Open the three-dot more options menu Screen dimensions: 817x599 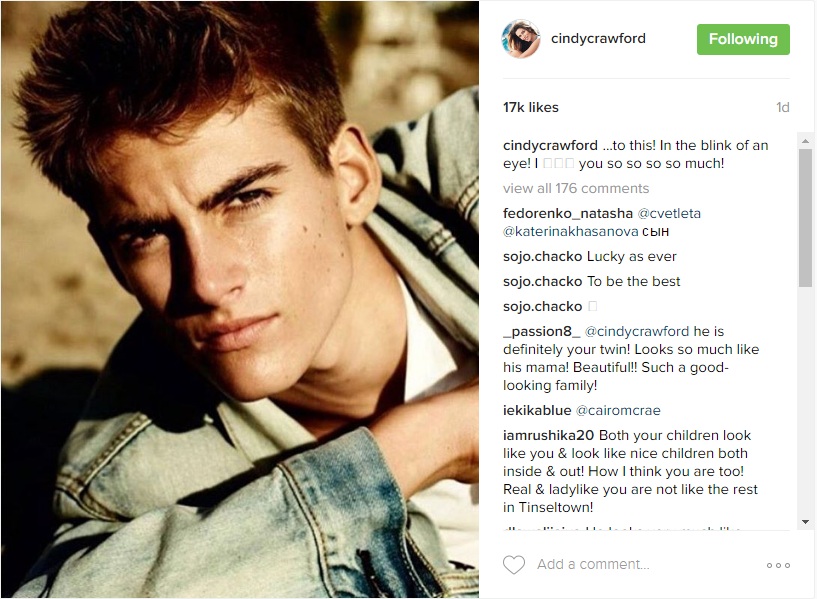tap(778, 565)
